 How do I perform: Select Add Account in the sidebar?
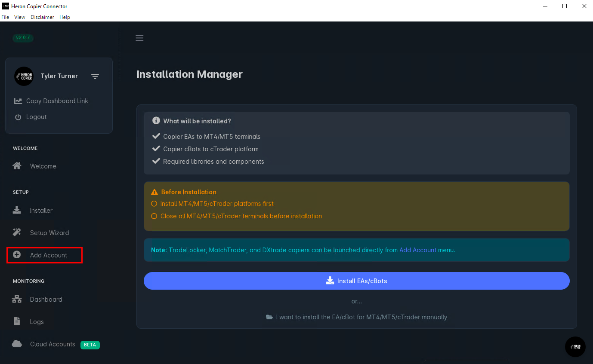(49, 255)
